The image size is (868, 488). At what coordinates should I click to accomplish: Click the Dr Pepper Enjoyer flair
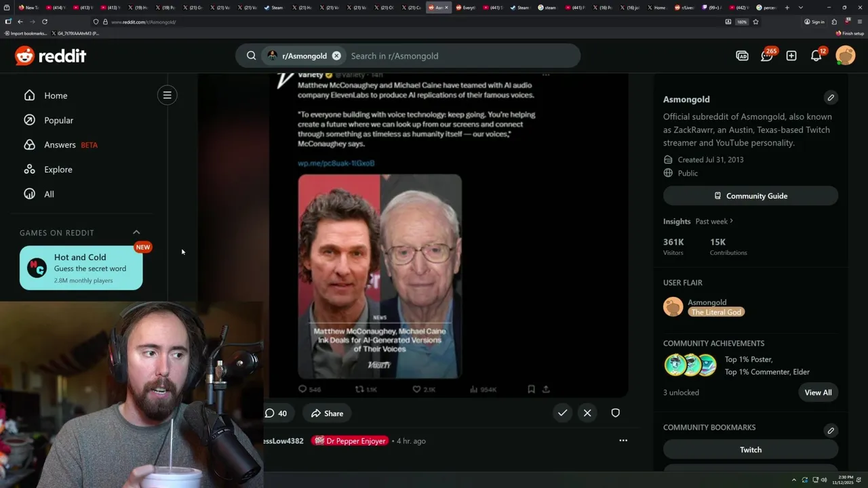click(350, 441)
